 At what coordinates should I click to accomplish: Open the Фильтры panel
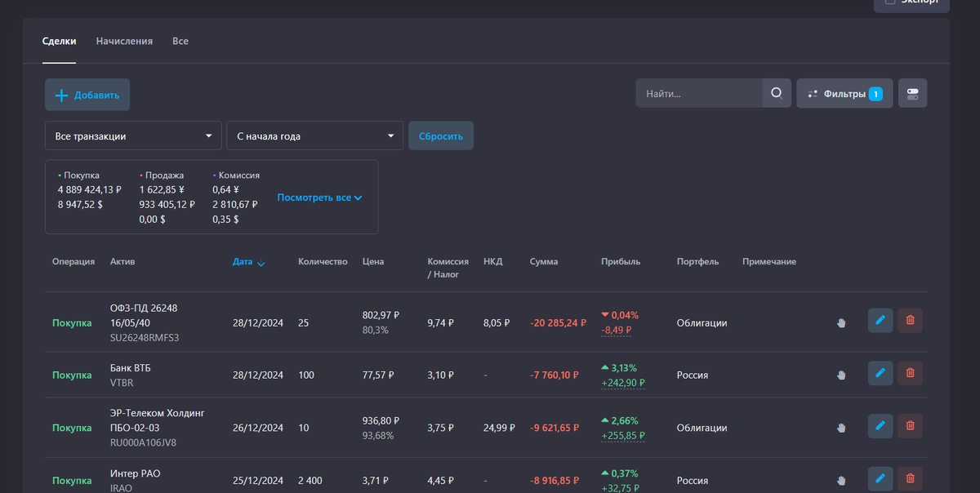point(844,93)
